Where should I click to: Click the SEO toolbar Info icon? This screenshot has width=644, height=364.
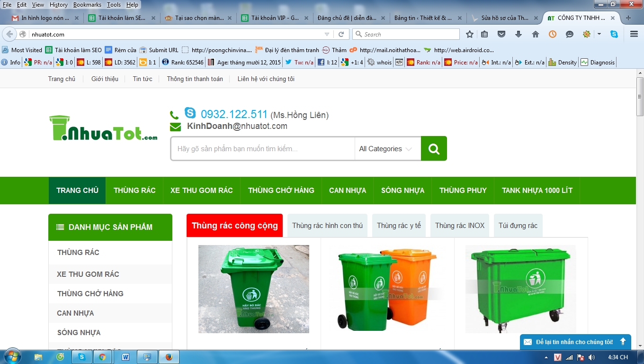[x=11, y=62]
